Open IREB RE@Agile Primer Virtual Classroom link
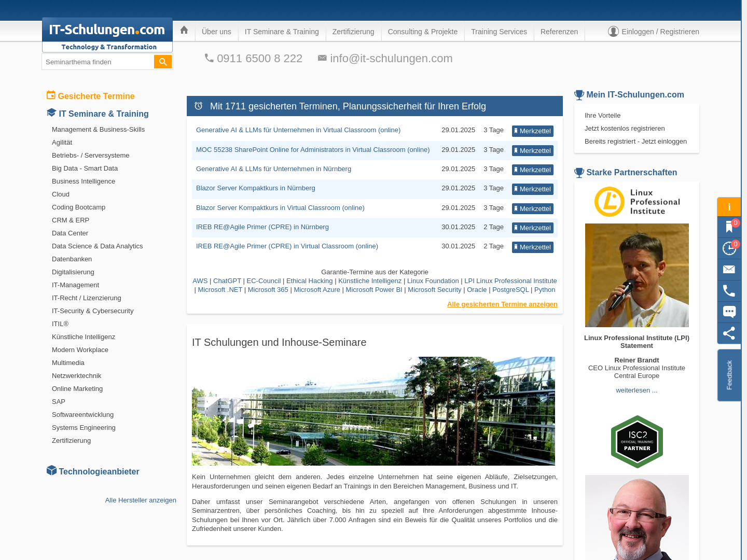Image resolution: width=747 pixels, height=560 pixels. (x=287, y=246)
